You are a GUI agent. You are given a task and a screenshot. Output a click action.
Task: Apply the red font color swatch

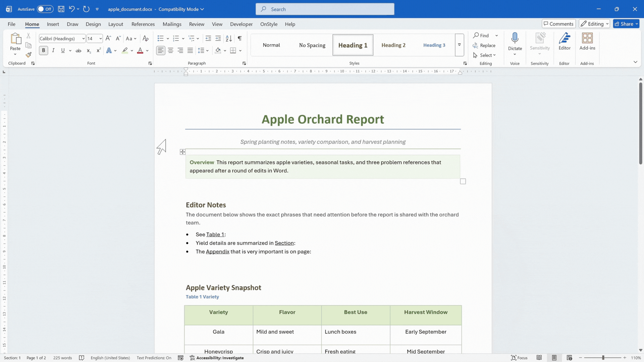tap(140, 51)
